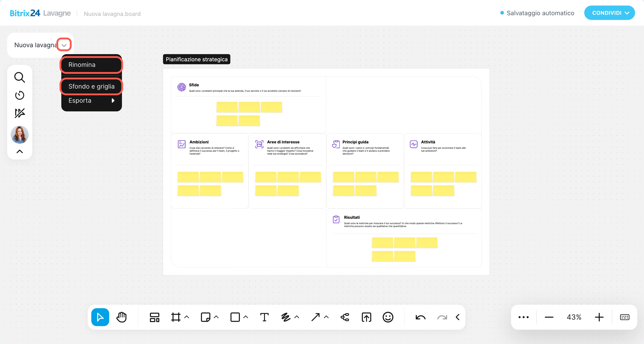Screen dimensions: 644x344
Task: Select the mind map tool
Action: 345,317
